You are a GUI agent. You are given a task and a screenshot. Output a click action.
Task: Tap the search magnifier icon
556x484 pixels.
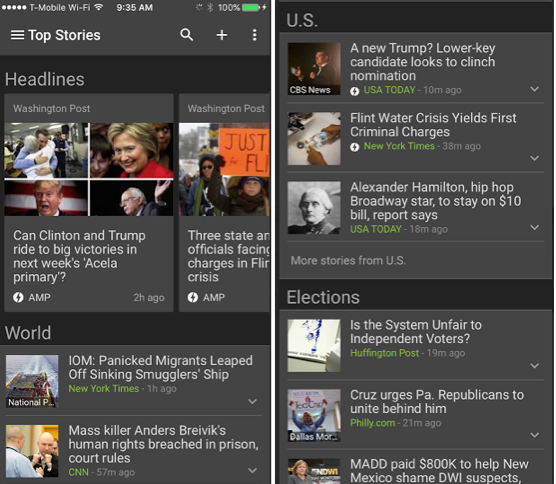point(187,35)
